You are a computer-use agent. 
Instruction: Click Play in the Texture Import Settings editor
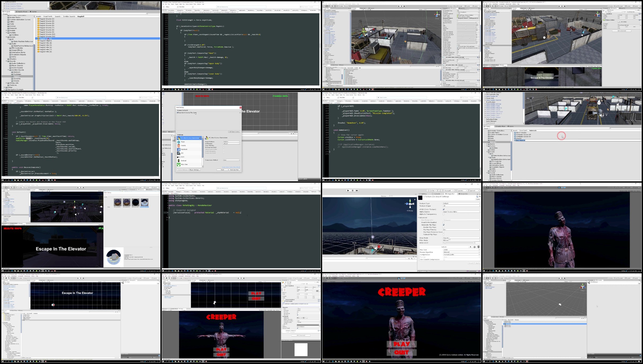[348, 190]
